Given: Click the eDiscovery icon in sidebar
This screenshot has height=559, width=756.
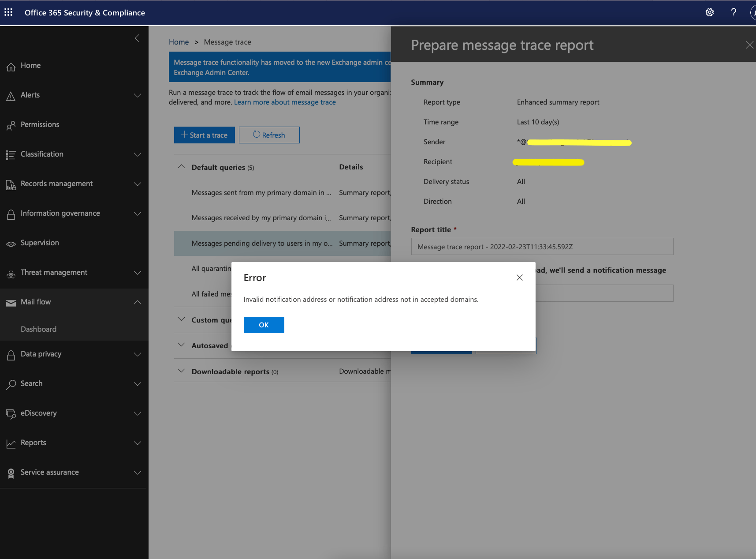Looking at the screenshot, I should point(11,414).
